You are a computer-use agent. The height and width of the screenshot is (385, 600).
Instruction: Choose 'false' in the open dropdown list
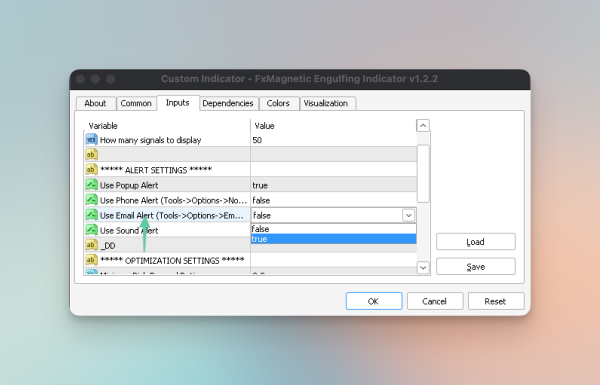tap(333, 229)
